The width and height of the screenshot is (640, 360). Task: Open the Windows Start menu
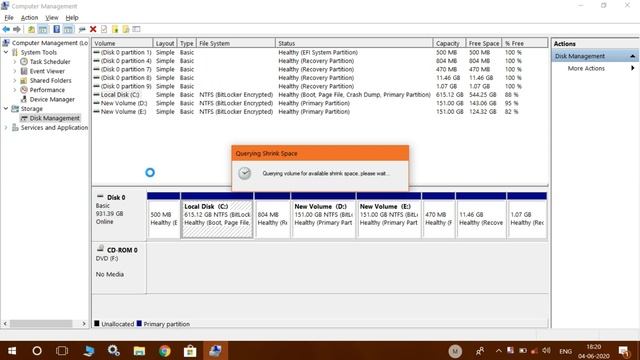pyautogui.click(x=12, y=351)
